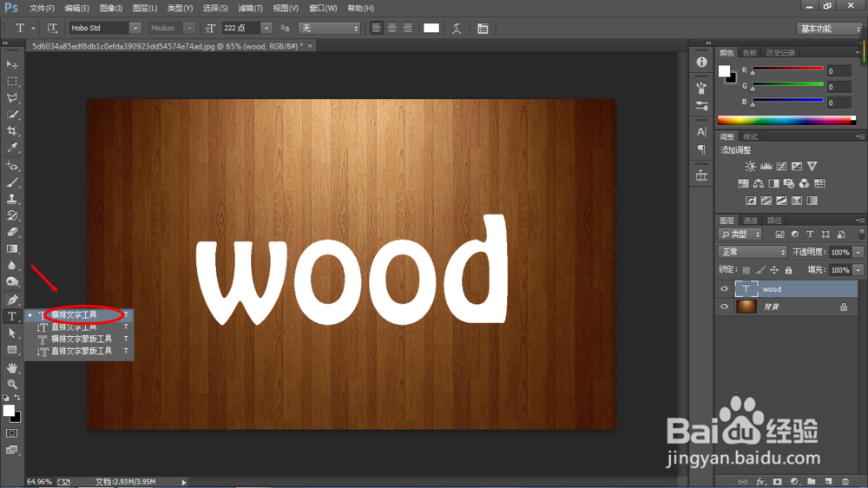Open the 填充 fill dropdown arrow
Screen dimensions: 868x488
click(858, 270)
